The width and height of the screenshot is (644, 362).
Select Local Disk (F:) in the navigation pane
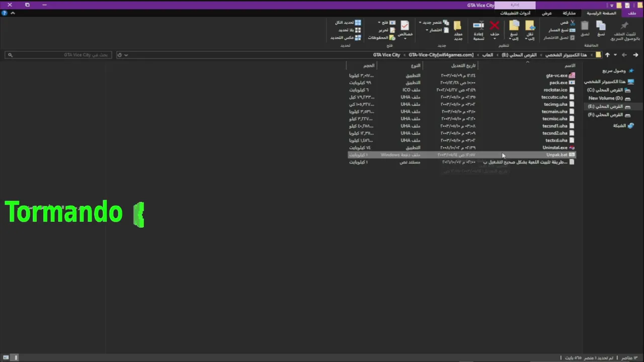(609, 115)
